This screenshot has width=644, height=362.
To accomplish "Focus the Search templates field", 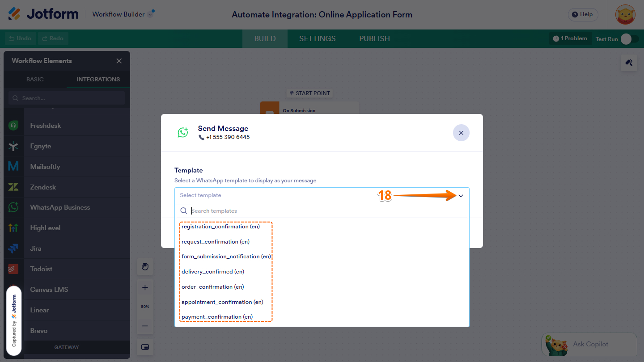I will coord(322,211).
